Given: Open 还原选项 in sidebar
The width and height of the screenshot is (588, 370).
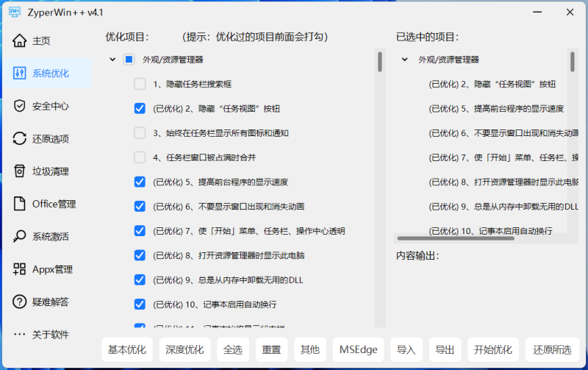Looking at the screenshot, I should coord(50,139).
